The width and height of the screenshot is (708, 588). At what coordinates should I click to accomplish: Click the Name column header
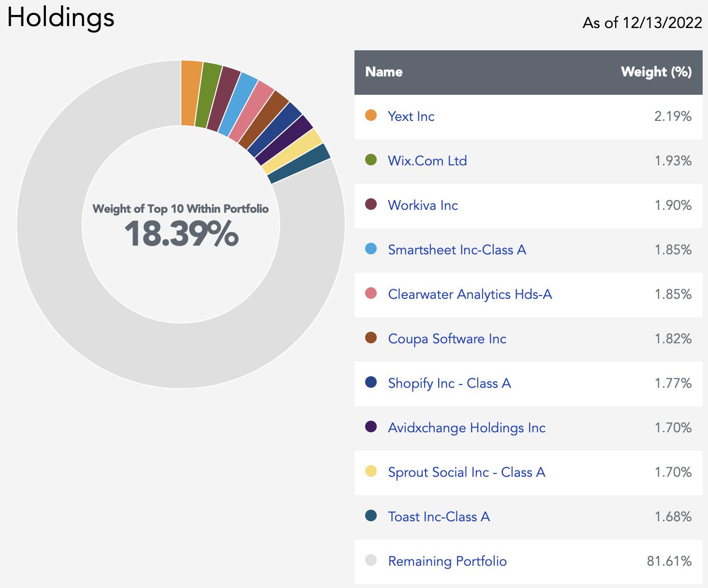tap(384, 72)
